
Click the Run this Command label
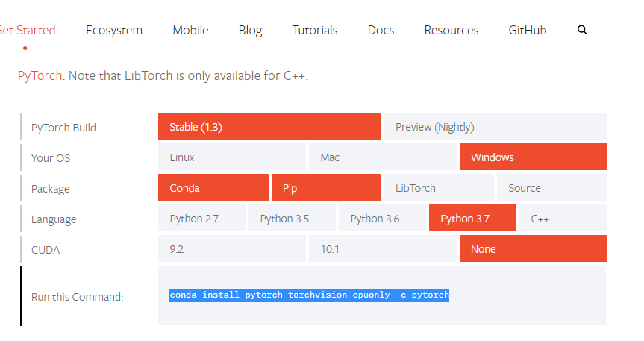77,297
